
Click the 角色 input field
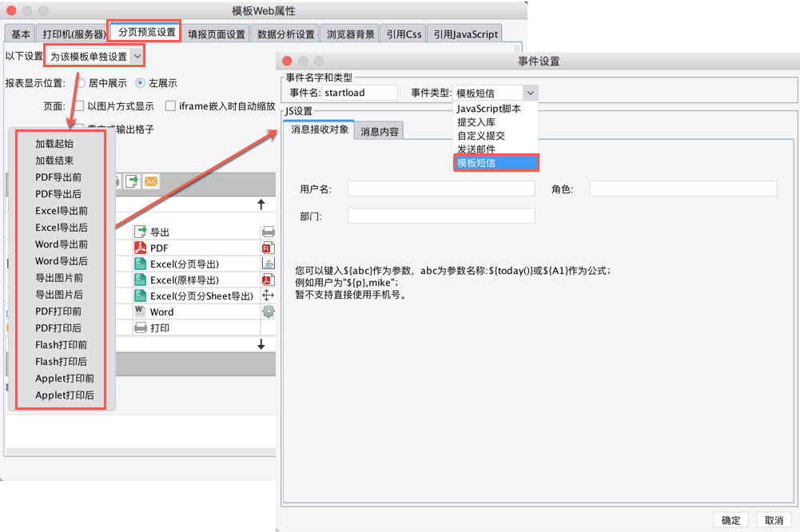[683, 189]
